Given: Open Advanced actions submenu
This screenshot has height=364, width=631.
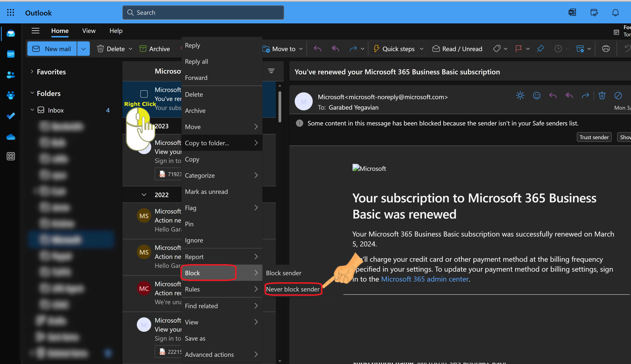Looking at the screenshot, I should click(222, 354).
